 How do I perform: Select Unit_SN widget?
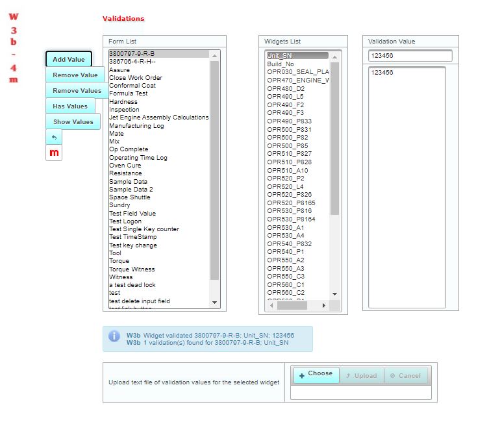pyautogui.click(x=297, y=55)
